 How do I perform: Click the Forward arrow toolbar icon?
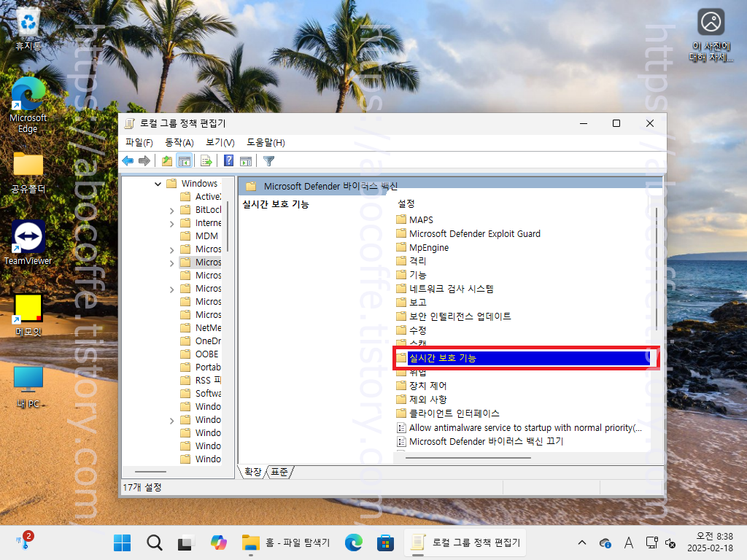tap(144, 161)
